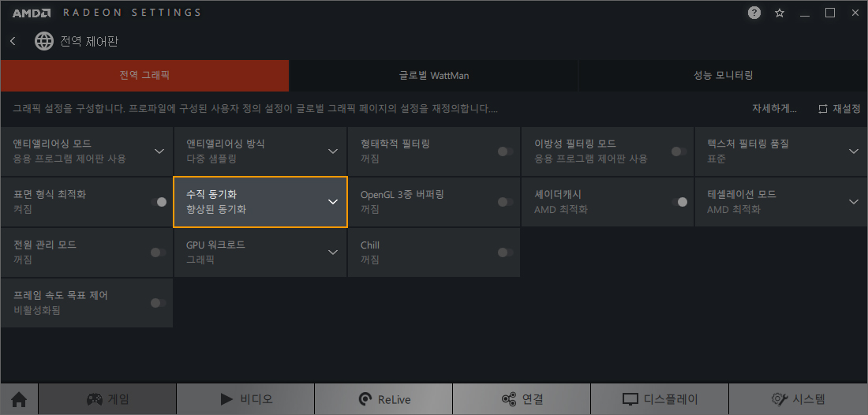868x415 pixels.
Task: Open the 디스플레이 section
Action: pyautogui.click(x=660, y=399)
